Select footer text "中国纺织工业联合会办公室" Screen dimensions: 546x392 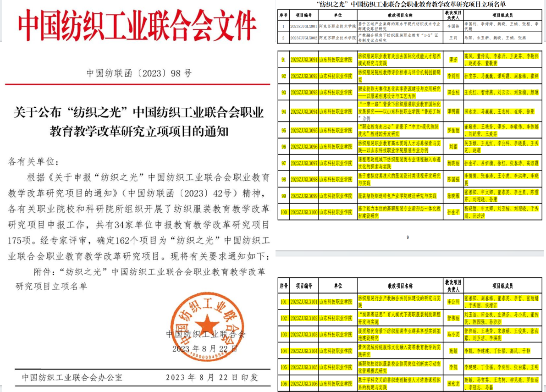pyautogui.click(x=72, y=377)
